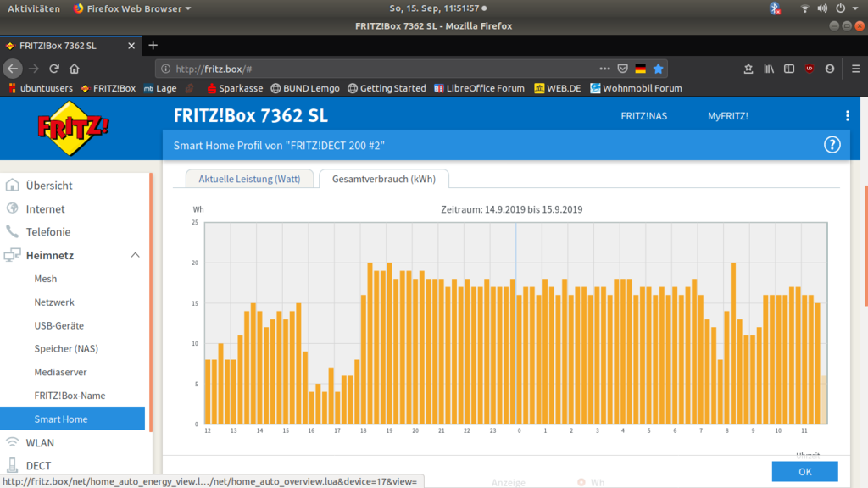868x488 pixels.
Task: Click the Pocket save icon in address bar
Action: click(x=623, y=69)
